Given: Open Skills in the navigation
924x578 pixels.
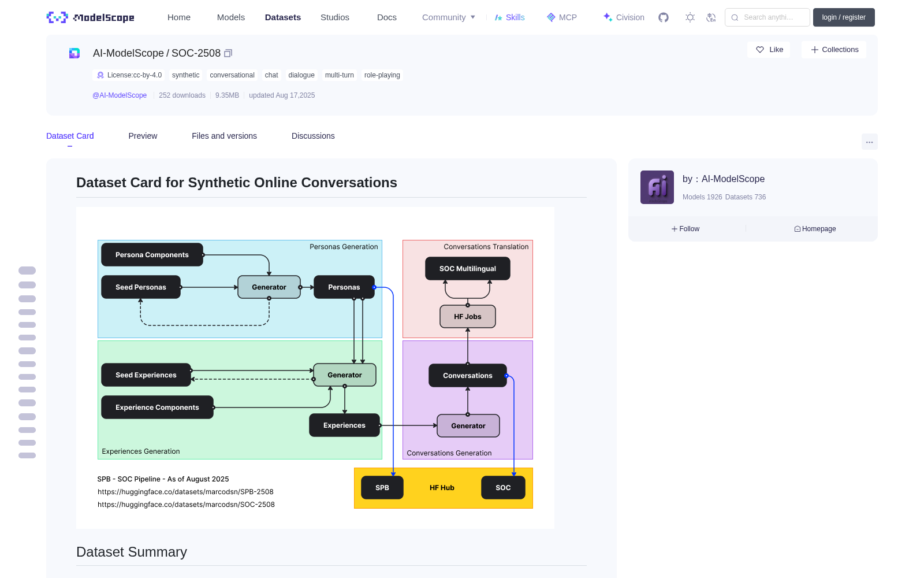Looking at the screenshot, I should [x=509, y=17].
